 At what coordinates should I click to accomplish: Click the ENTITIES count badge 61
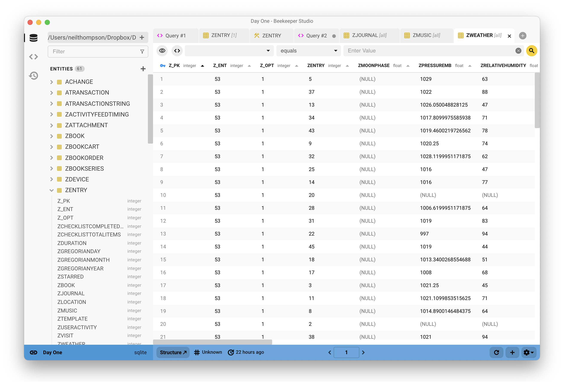[x=79, y=69]
